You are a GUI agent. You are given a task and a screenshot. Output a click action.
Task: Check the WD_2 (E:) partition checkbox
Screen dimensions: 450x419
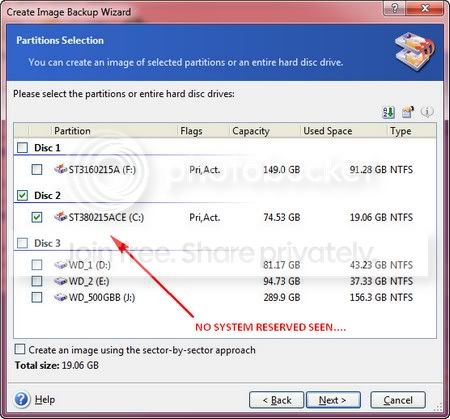pyautogui.click(x=37, y=281)
